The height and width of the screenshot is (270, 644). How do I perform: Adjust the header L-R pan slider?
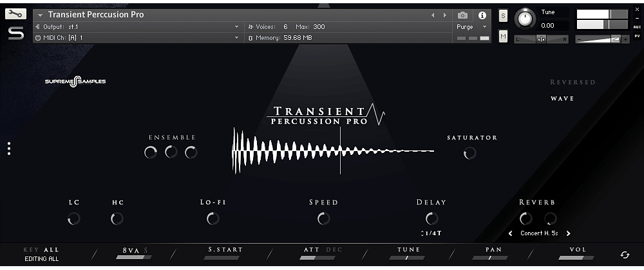point(542,39)
